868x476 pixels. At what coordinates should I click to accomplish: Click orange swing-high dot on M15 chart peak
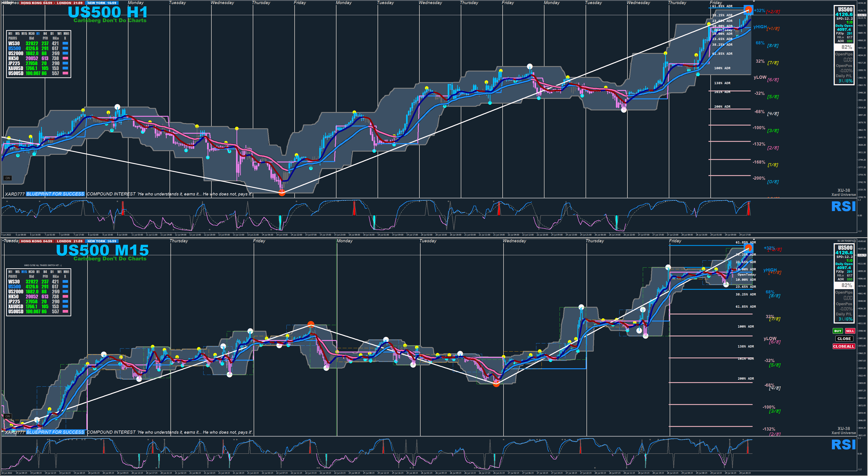point(311,324)
